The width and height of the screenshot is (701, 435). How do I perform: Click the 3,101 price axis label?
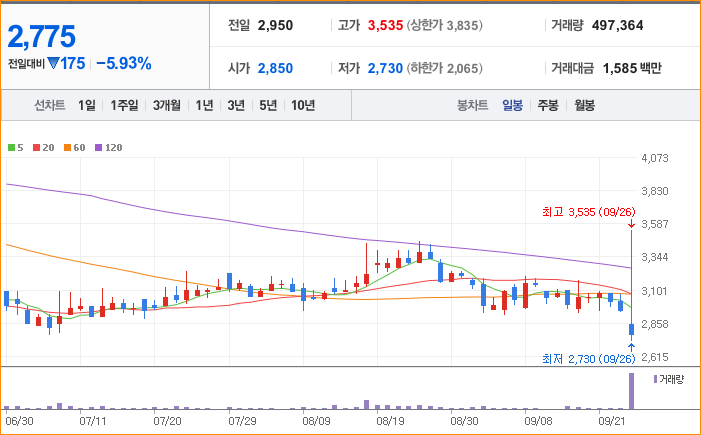point(655,291)
